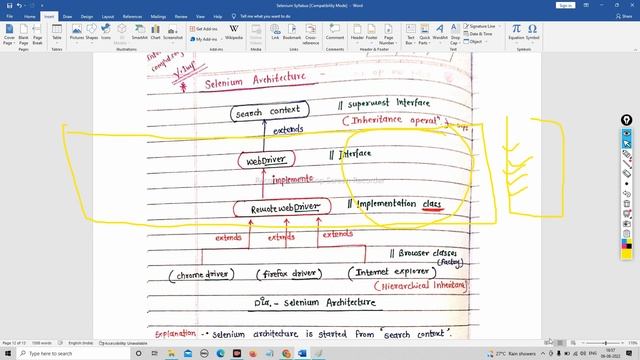Image resolution: width=640 pixels, height=360 pixels.
Task: Click the undo icon on annotation toolbar
Action: click(x=627, y=194)
